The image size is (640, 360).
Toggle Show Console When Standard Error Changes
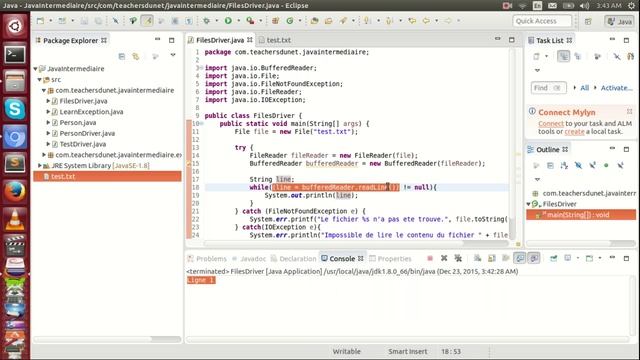[x=534, y=258]
